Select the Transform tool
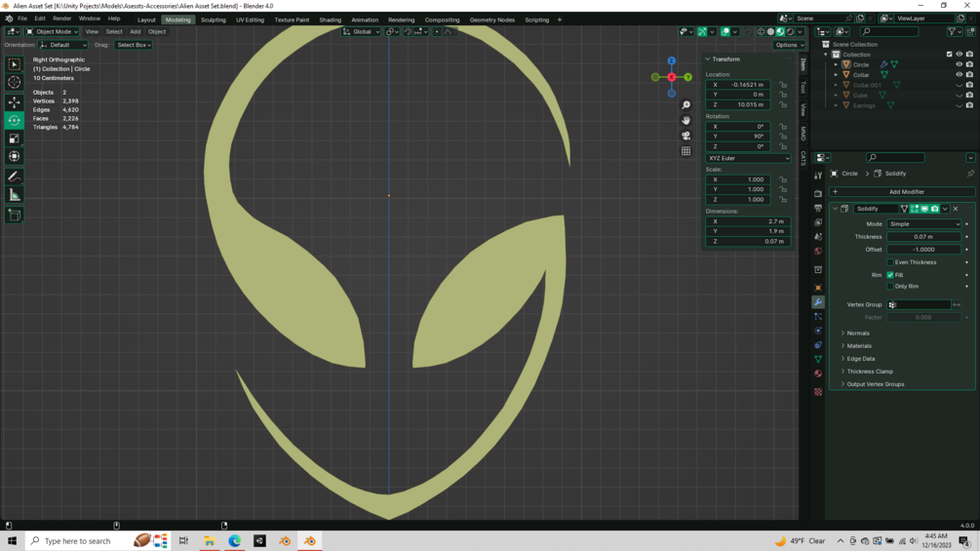The height and width of the screenshot is (551, 980). pos(14,156)
